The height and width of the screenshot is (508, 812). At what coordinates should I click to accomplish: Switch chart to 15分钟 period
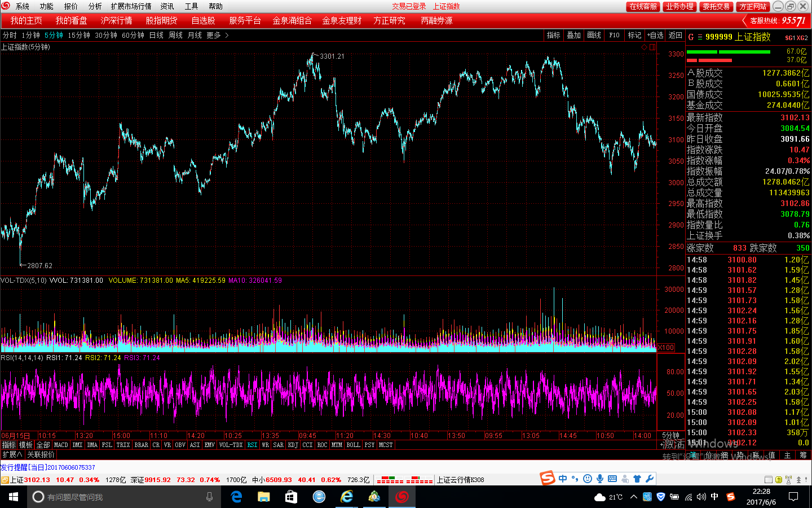79,35
